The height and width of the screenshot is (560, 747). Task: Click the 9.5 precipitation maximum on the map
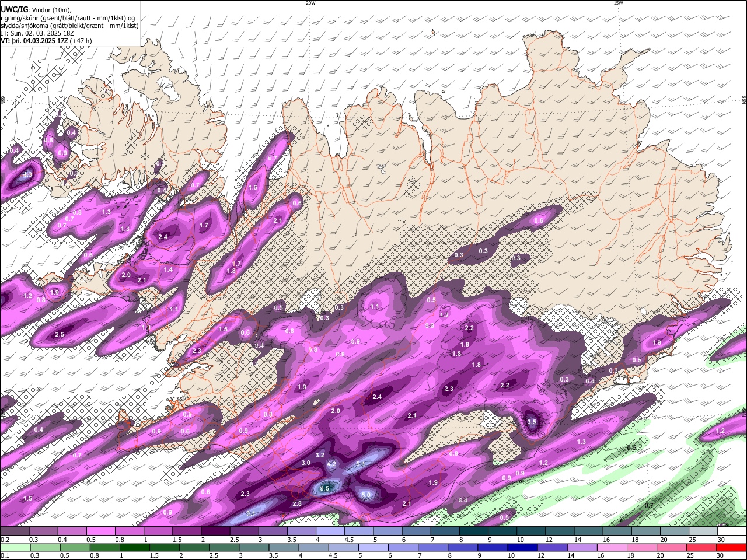(326, 488)
